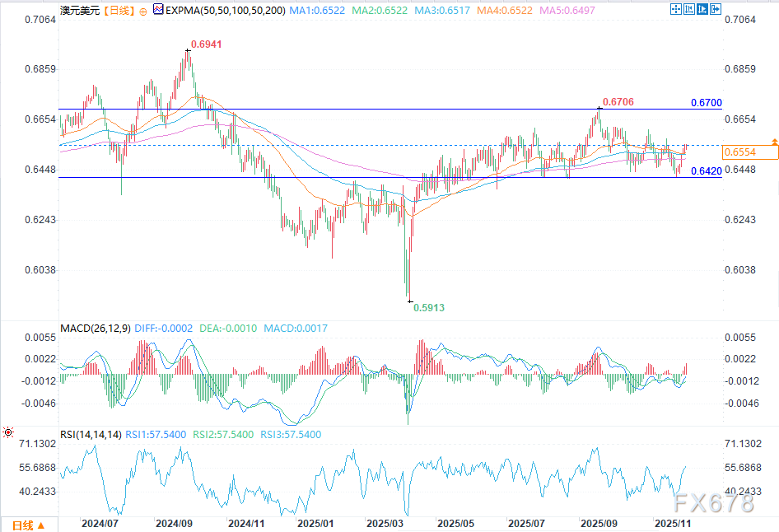
Task: Click the red sun icon near RSI
Action: 8,432
